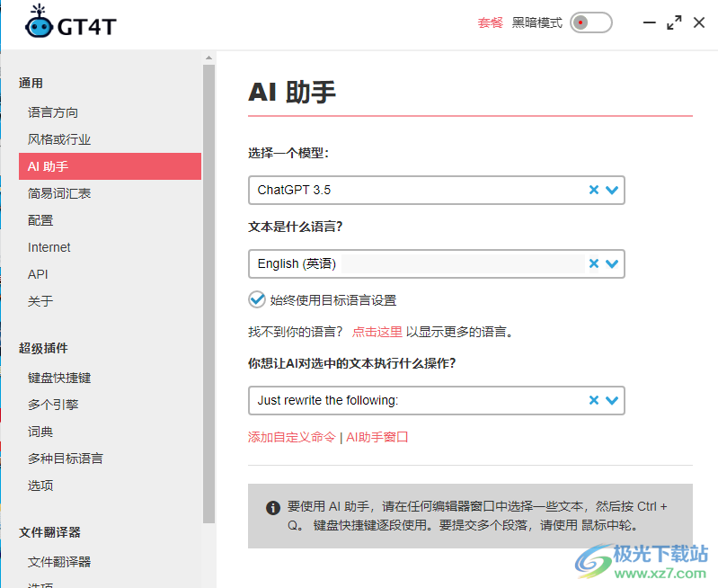The image size is (718, 588).
Task: Click the sidebar scroll-up arrow
Action: pyautogui.click(x=208, y=58)
